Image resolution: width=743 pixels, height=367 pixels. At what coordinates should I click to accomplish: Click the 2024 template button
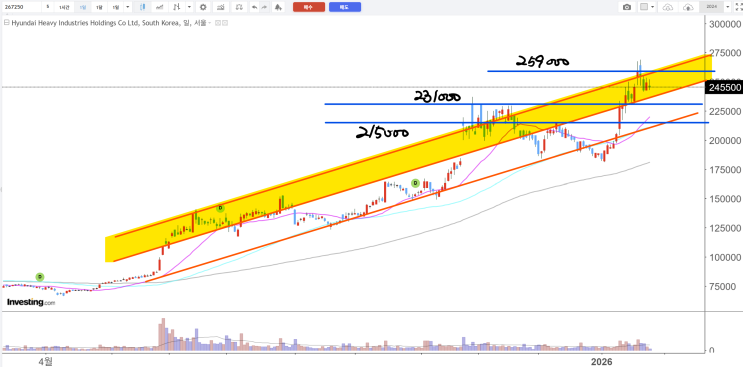[x=712, y=7]
